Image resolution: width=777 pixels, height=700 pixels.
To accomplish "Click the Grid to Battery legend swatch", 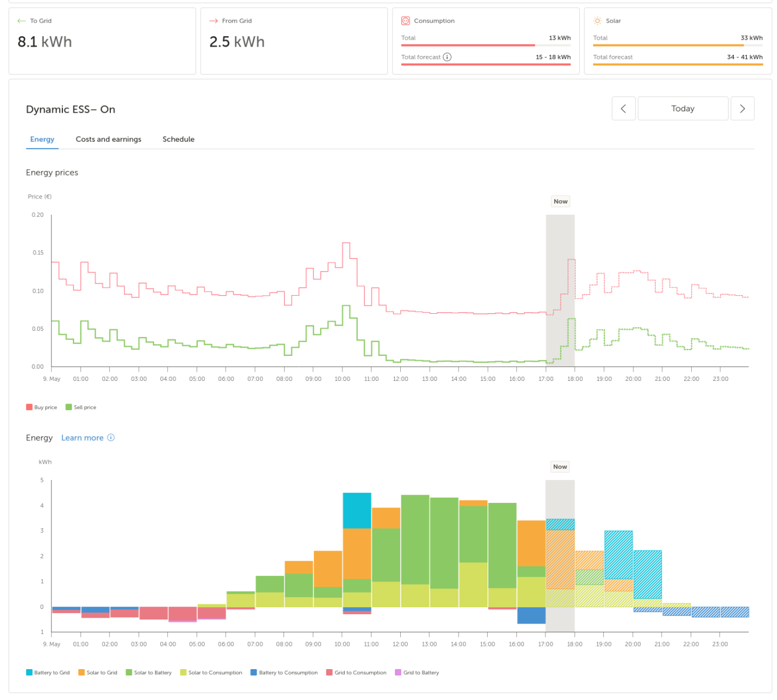I will 398,673.
